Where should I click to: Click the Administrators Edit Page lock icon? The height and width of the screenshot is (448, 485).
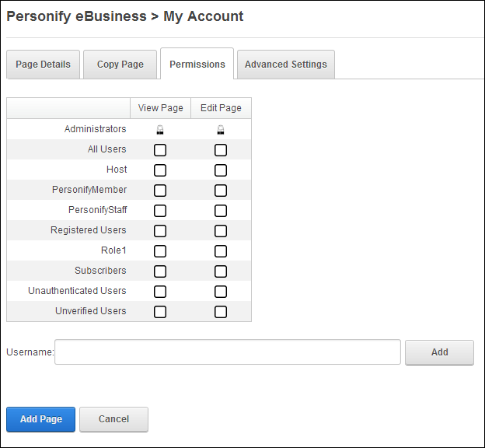tap(221, 130)
